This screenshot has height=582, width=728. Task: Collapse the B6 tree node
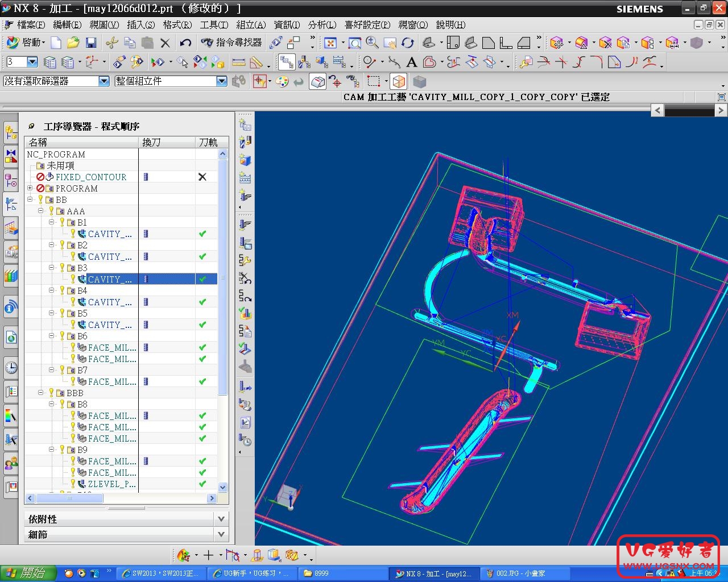52,336
